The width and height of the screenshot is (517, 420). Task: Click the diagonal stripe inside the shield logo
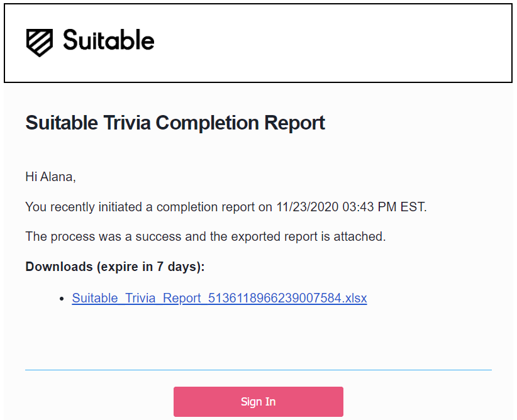click(x=38, y=41)
